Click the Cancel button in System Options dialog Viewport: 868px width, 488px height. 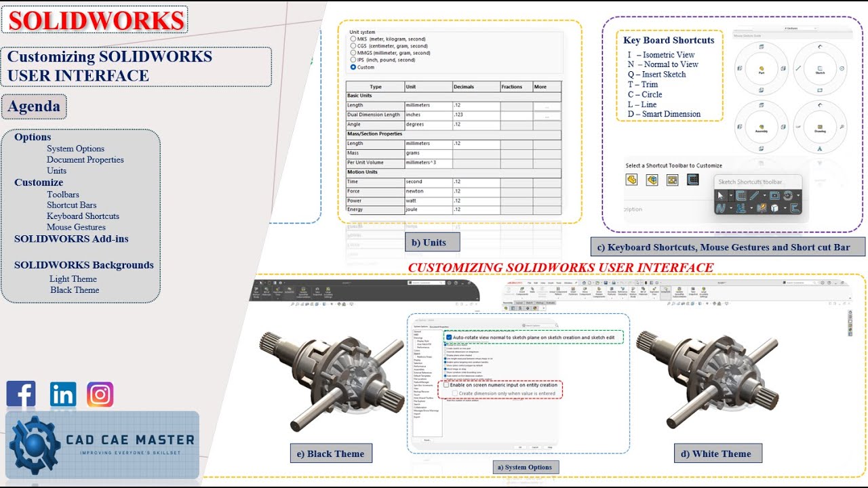[535, 447]
